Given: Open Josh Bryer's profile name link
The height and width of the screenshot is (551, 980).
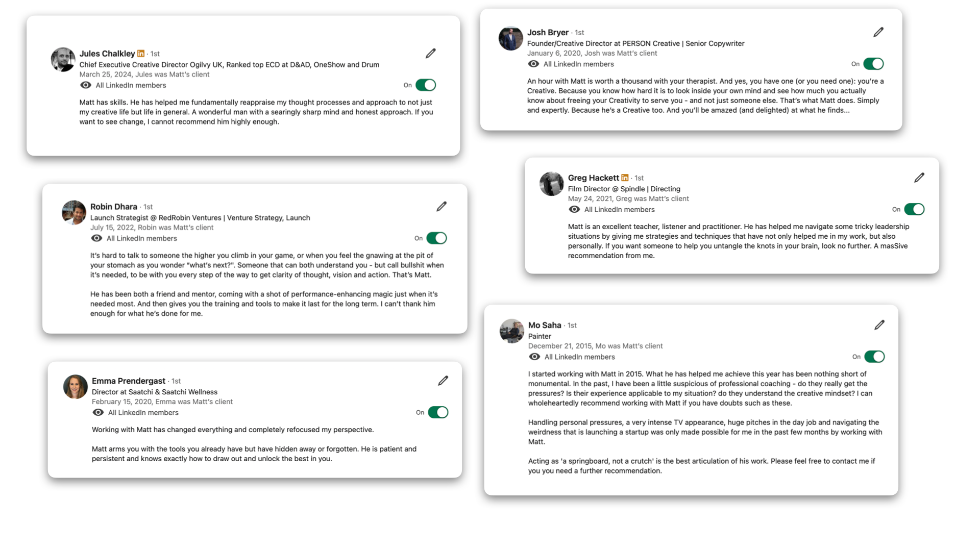Looking at the screenshot, I should pos(548,32).
